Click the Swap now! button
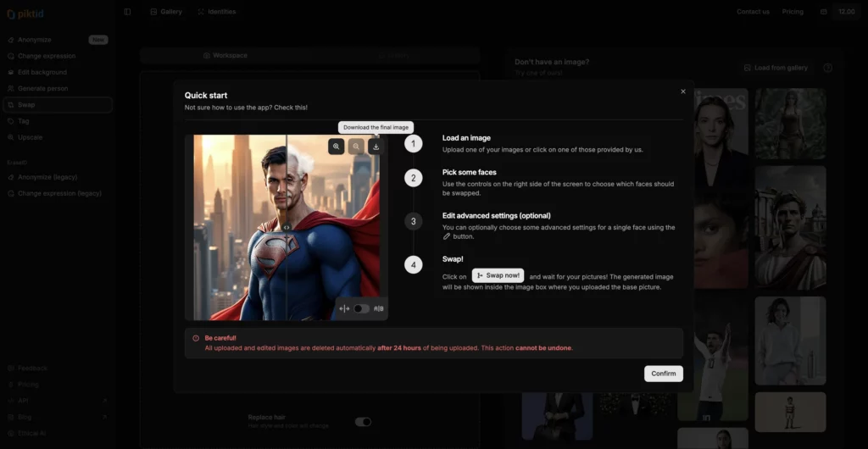Image resolution: width=868 pixels, height=449 pixels. (498, 275)
